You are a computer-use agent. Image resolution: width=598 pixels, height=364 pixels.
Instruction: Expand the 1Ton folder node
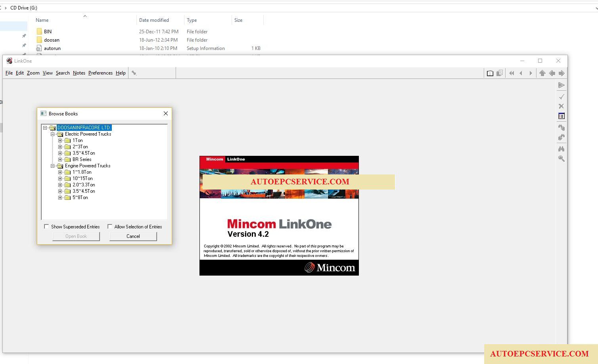(60, 140)
